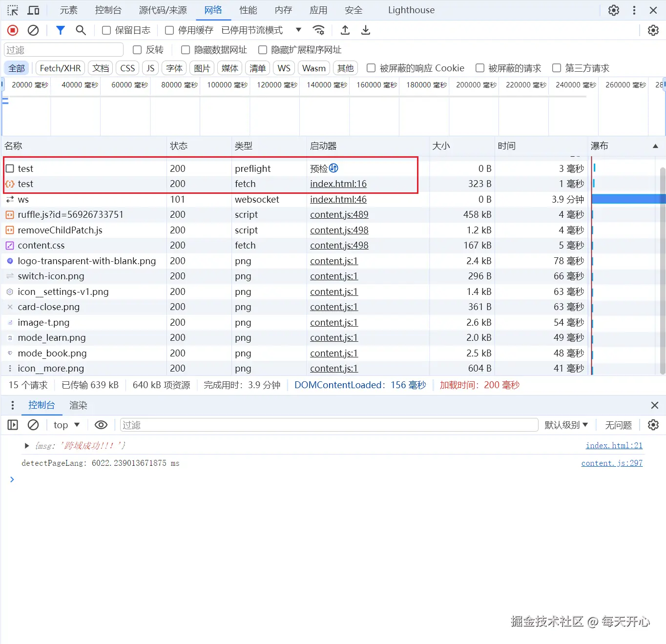This screenshot has width=666, height=644.
Task: Open network panel settings gear
Action: [x=653, y=30]
